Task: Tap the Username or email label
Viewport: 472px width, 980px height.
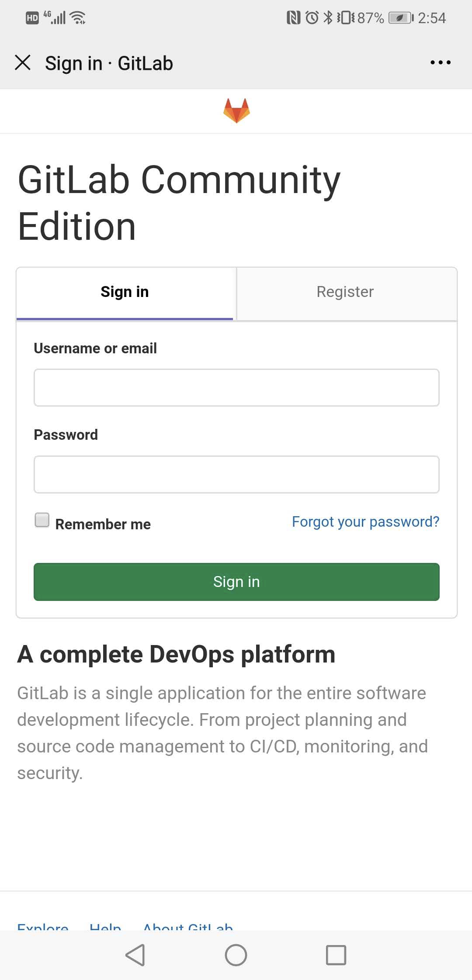Action: 95,349
